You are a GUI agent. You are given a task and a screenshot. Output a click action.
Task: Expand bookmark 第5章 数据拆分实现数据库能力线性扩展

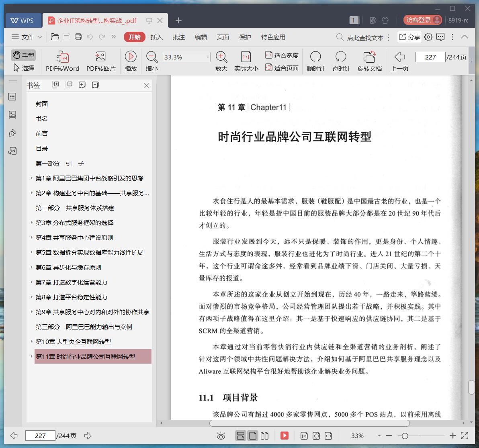pyautogui.click(x=31, y=252)
